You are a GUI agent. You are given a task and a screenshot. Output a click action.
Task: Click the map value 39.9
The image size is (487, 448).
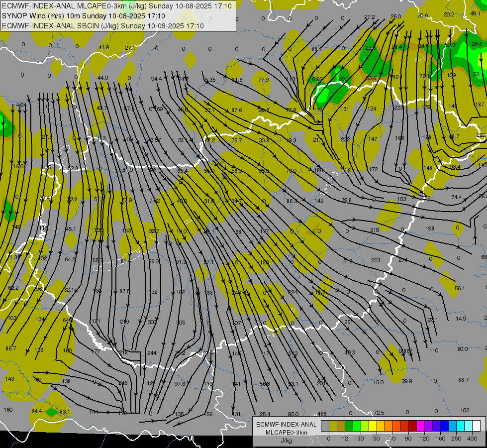pyautogui.click(x=407, y=381)
